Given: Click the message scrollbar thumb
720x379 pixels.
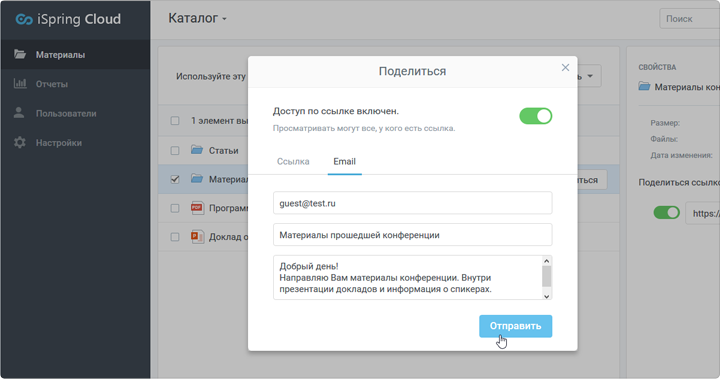Looking at the screenshot, I should coord(546,277).
